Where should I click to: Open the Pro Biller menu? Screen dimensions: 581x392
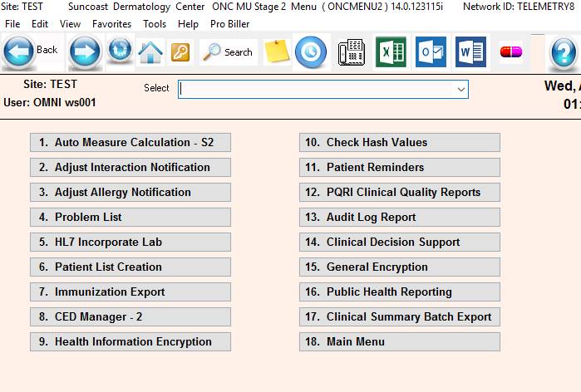click(229, 24)
